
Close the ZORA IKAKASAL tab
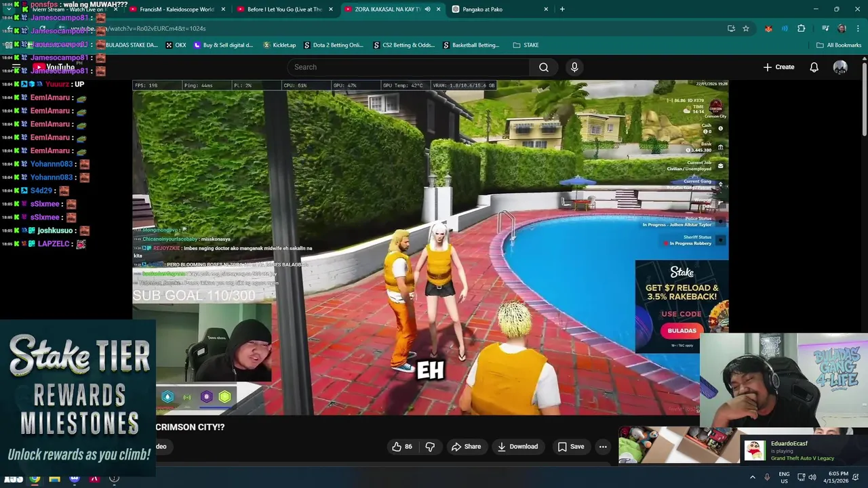438,9
